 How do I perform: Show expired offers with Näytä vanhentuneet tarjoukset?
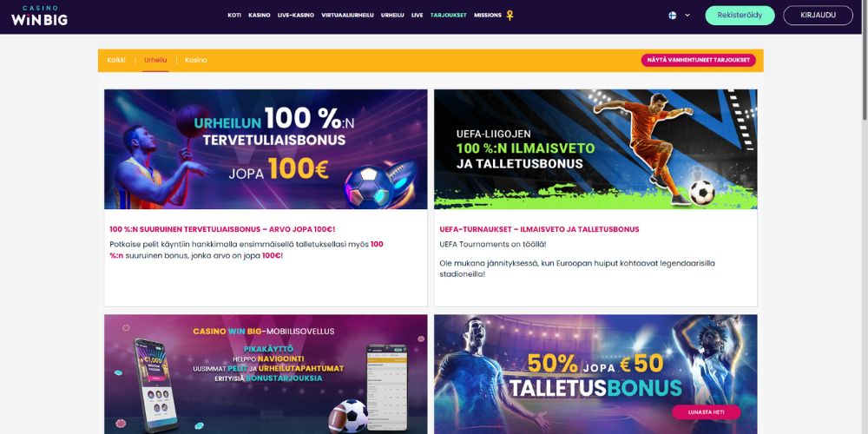click(698, 60)
